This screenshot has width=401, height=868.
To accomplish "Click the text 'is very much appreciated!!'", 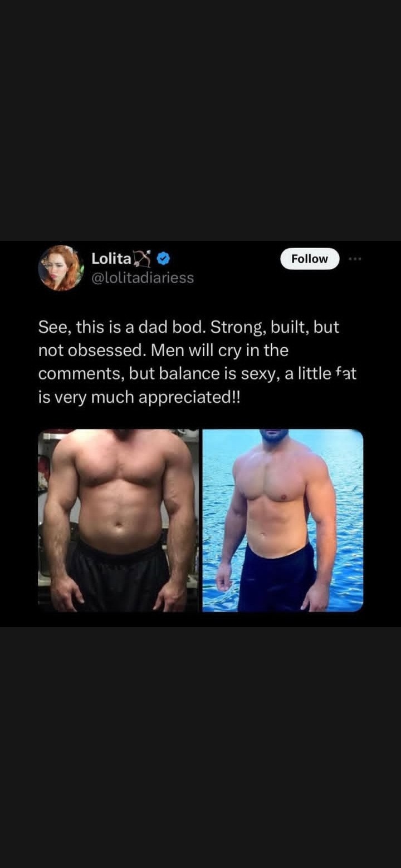I will pyautogui.click(x=138, y=399).
